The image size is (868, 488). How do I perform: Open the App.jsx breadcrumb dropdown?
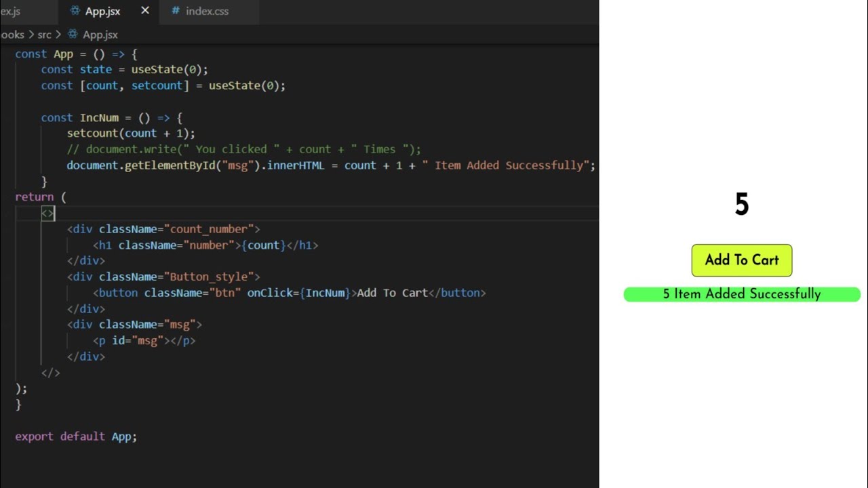click(100, 34)
